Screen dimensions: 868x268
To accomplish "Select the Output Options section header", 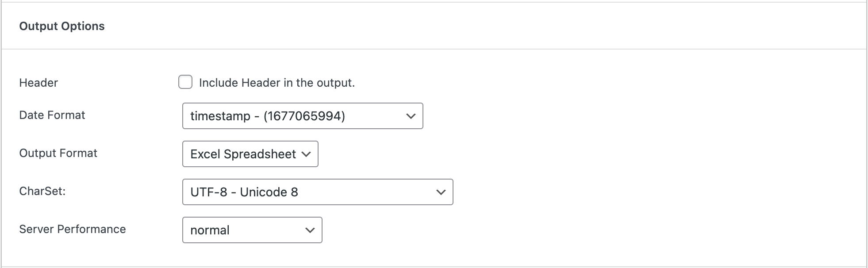I will 62,26.
